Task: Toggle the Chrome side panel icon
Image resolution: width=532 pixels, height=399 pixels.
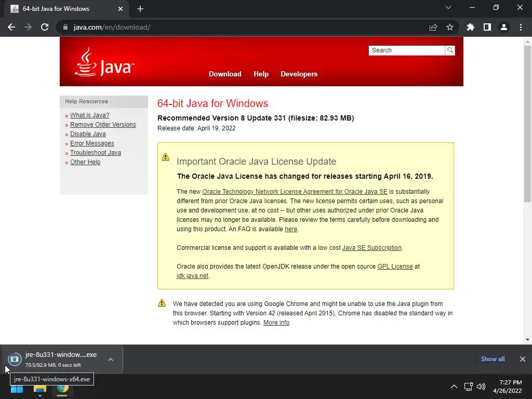Action: click(487, 27)
